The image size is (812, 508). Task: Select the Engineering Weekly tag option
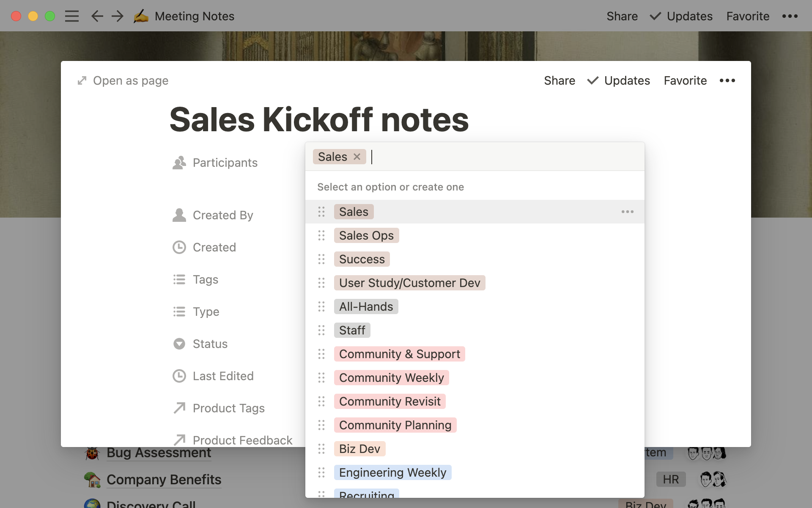tap(392, 472)
